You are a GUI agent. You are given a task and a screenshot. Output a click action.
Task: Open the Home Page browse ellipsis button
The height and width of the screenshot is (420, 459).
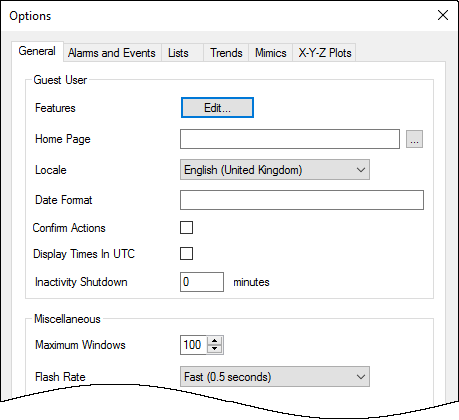pyautogui.click(x=414, y=139)
